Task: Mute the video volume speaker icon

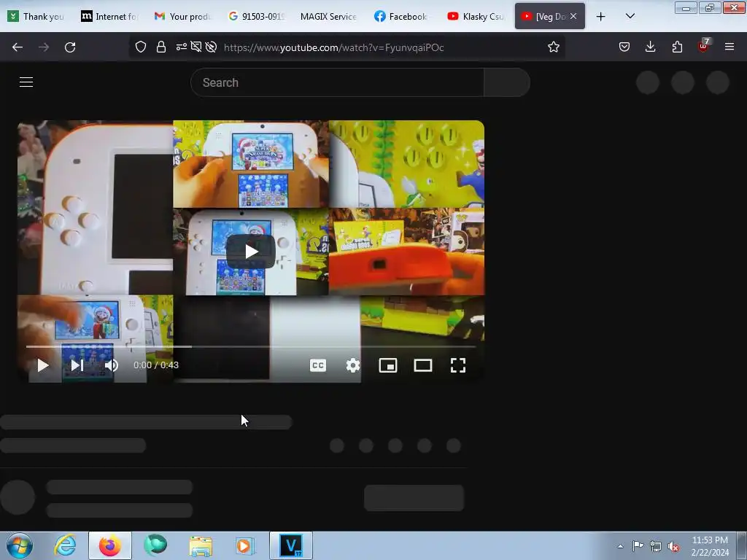Action: 112,365
